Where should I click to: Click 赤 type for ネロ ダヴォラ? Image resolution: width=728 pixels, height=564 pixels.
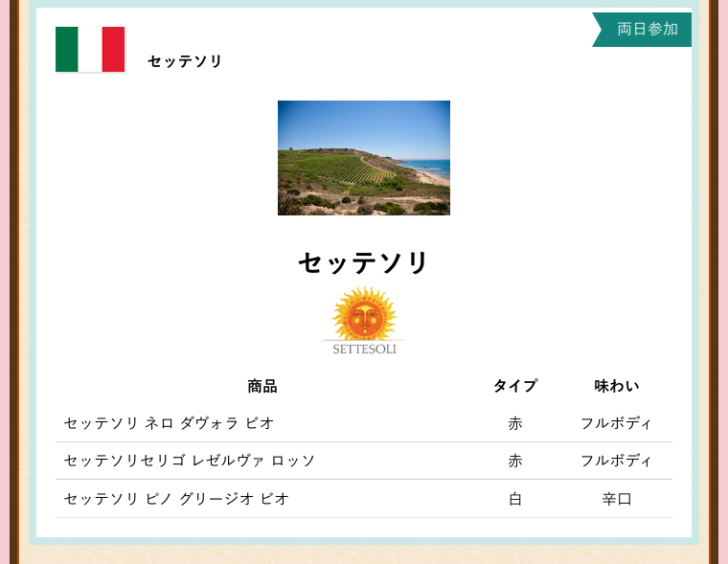[x=515, y=423]
